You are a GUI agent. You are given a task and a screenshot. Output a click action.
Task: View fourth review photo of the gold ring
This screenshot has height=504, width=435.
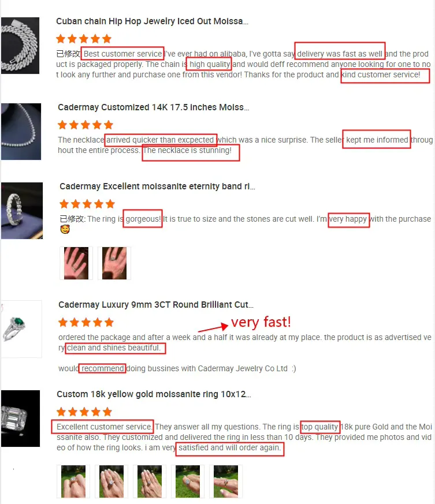click(188, 481)
